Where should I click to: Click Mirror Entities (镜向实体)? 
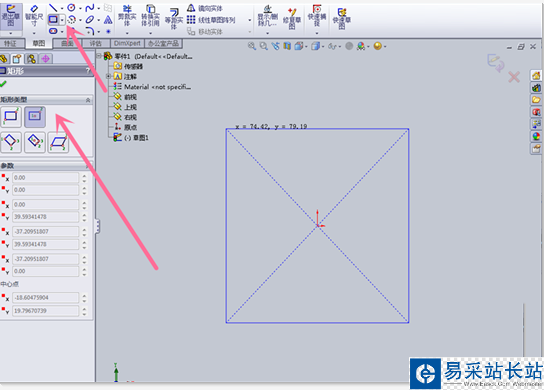tap(205, 8)
